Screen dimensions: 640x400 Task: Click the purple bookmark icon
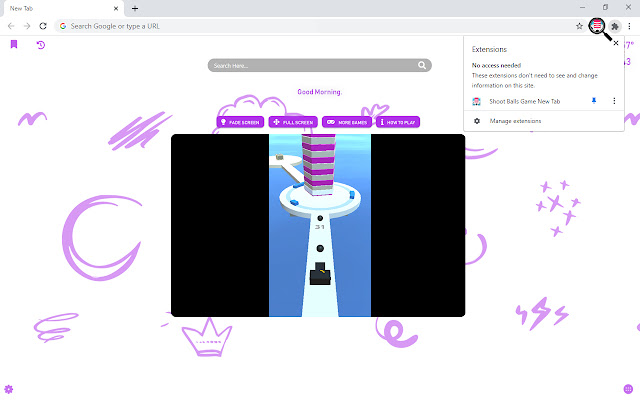pyautogui.click(x=14, y=44)
